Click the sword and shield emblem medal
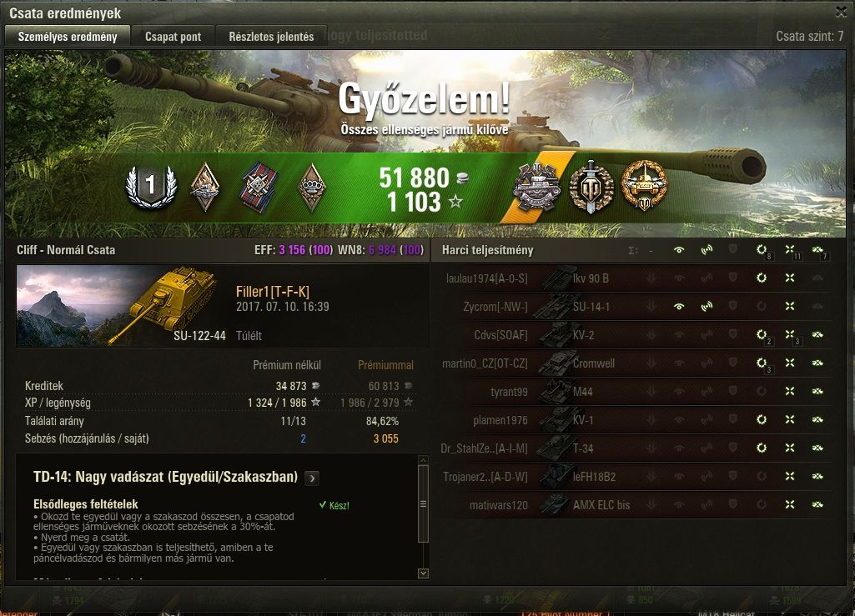Image resolution: width=855 pixels, height=616 pixels. pos(591,187)
